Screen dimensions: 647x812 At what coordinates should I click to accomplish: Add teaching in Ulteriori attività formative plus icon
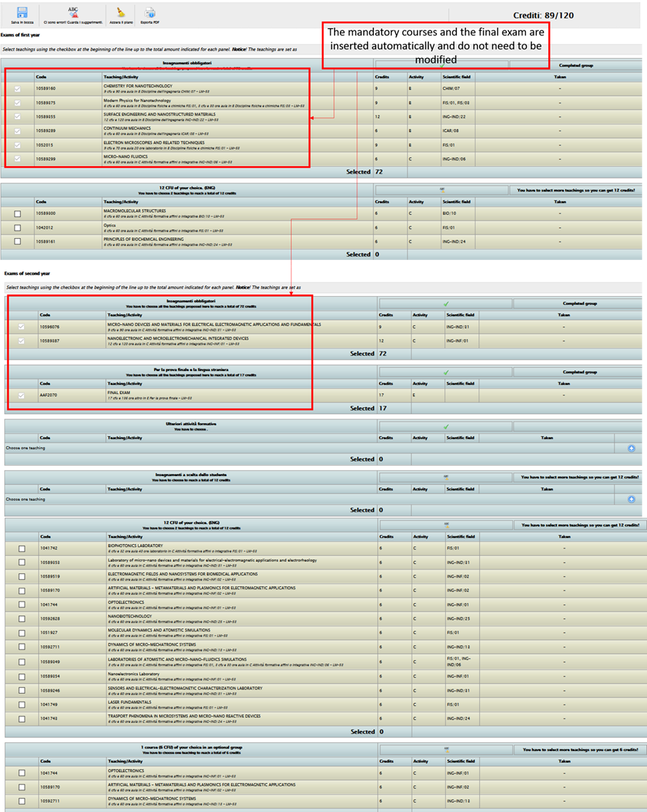point(632,448)
